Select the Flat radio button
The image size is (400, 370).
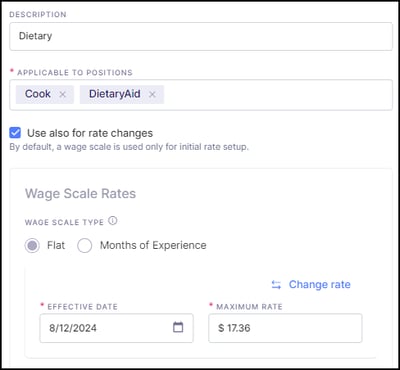[x=32, y=246]
